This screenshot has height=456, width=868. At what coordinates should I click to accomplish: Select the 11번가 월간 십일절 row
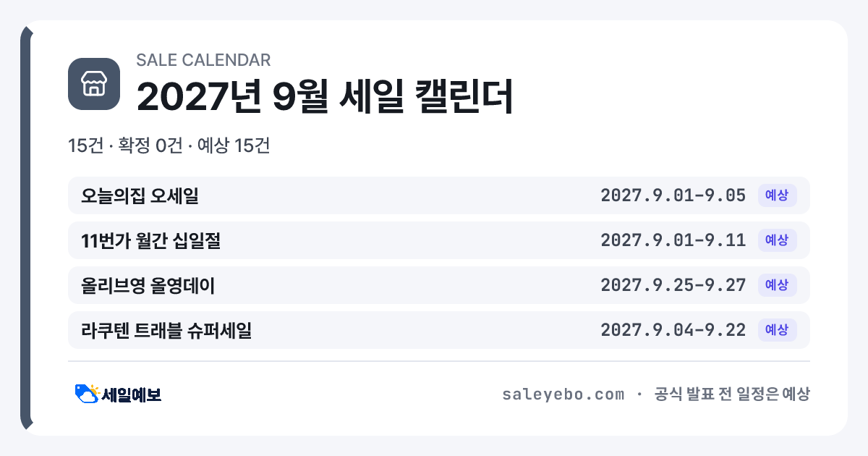point(439,240)
